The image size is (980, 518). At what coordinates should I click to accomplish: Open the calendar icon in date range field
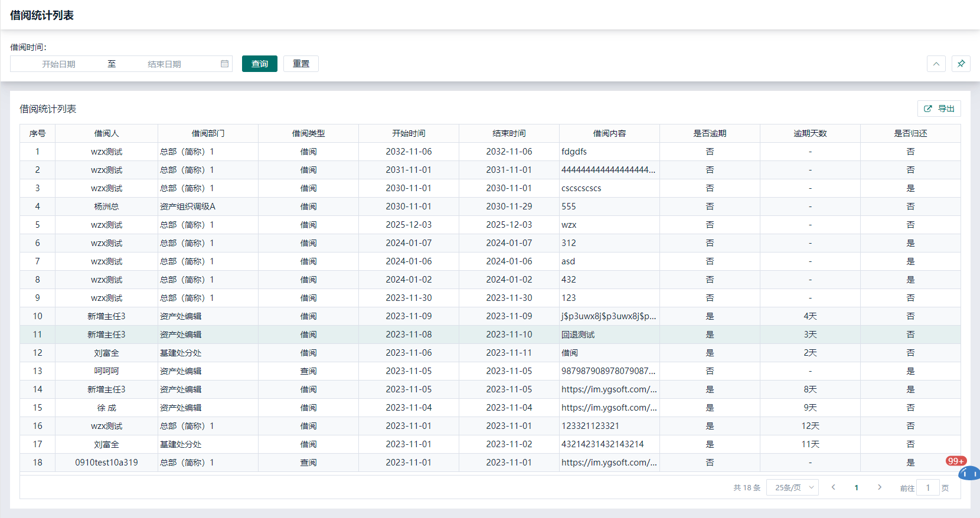[225, 64]
